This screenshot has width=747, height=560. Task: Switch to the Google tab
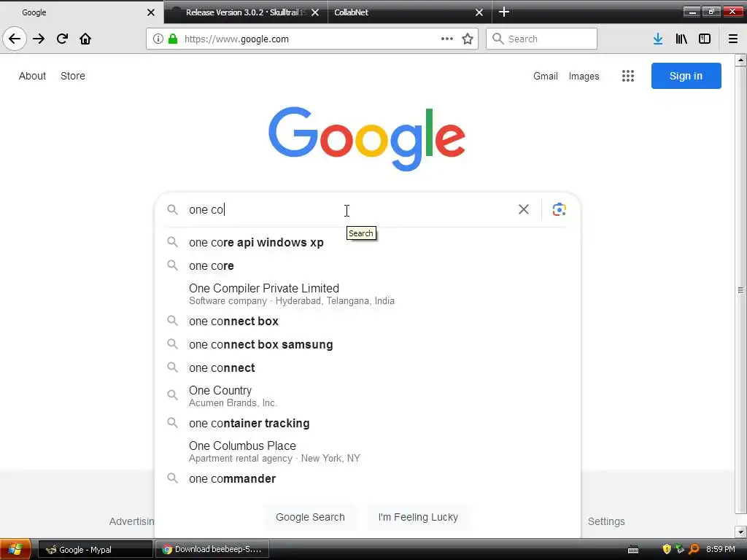(x=81, y=12)
